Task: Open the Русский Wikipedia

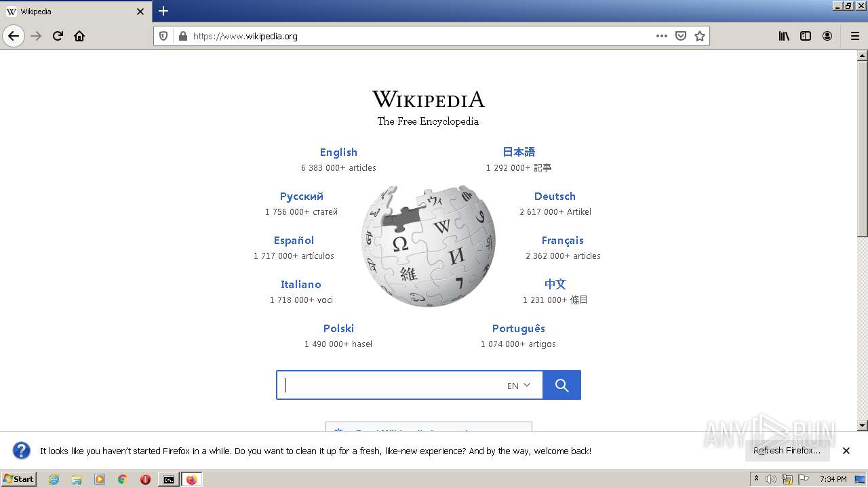Action: click(x=301, y=197)
